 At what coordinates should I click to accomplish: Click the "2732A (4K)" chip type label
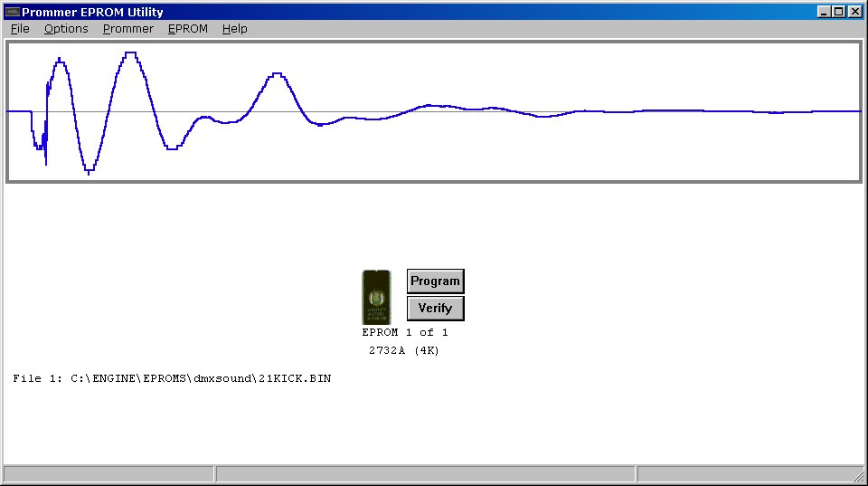pos(404,350)
